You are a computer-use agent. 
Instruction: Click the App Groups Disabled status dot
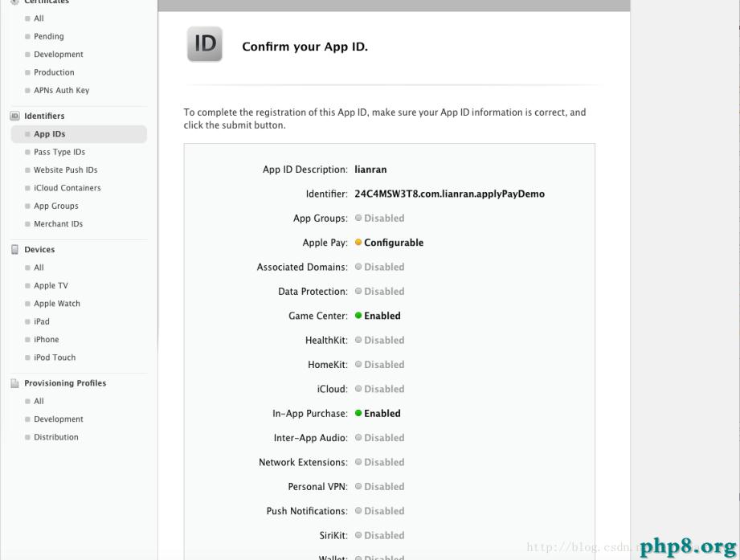coord(358,218)
